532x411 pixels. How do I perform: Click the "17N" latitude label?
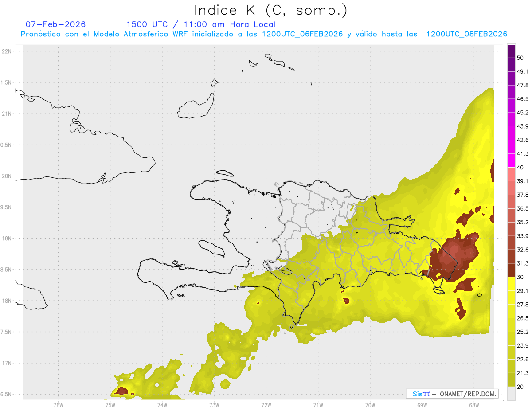7,363
